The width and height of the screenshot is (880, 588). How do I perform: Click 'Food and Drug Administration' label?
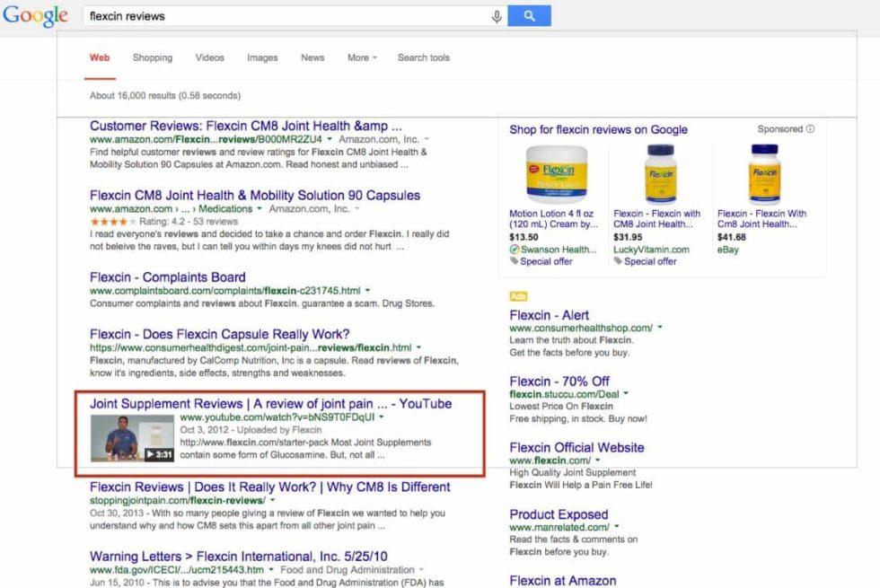[x=348, y=569]
